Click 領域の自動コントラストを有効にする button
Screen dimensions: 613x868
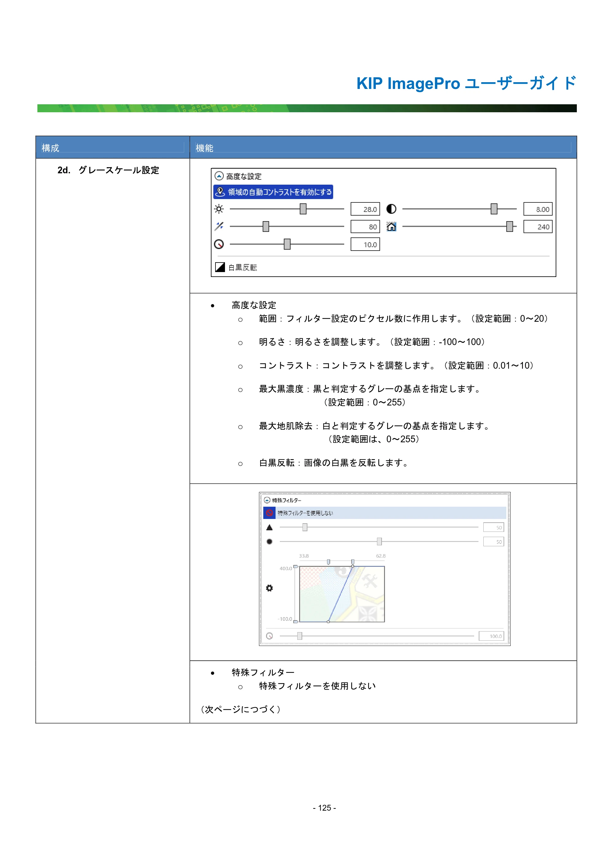pos(273,192)
